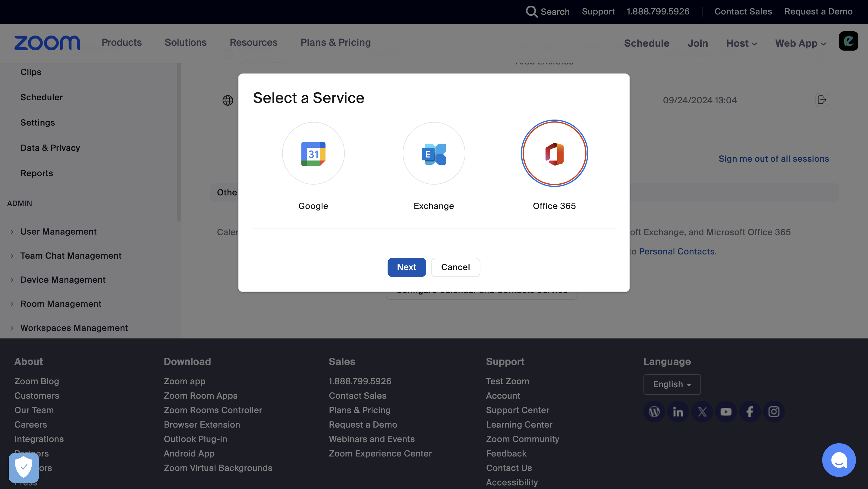Open Settings in the sidebar
This screenshot has height=489, width=868.
tap(37, 123)
